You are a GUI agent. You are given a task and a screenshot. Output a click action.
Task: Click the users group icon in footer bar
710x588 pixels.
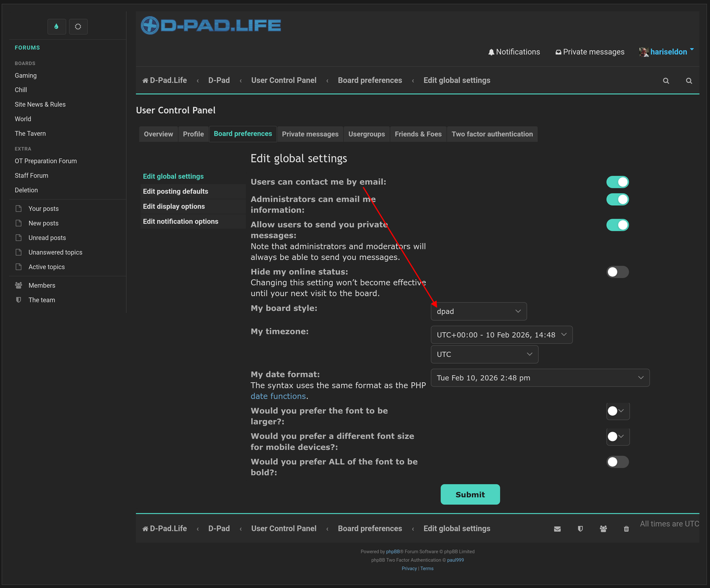click(603, 529)
